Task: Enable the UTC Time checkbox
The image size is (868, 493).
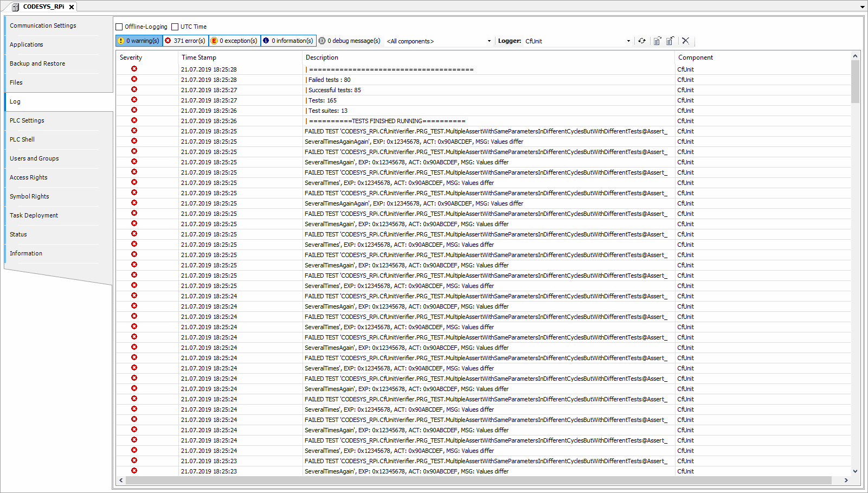Action: (x=175, y=27)
